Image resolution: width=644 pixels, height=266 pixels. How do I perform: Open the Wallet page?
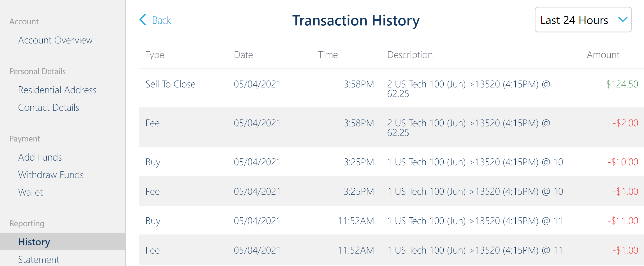point(30,192)
